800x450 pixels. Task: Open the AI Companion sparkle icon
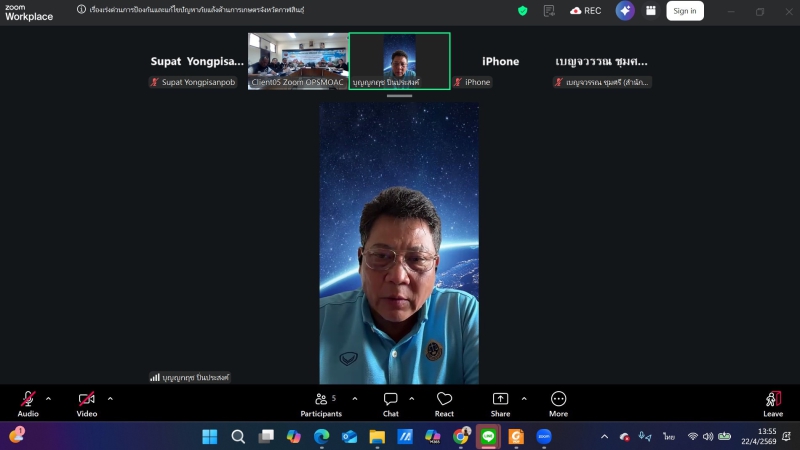[x=625, y=11]
